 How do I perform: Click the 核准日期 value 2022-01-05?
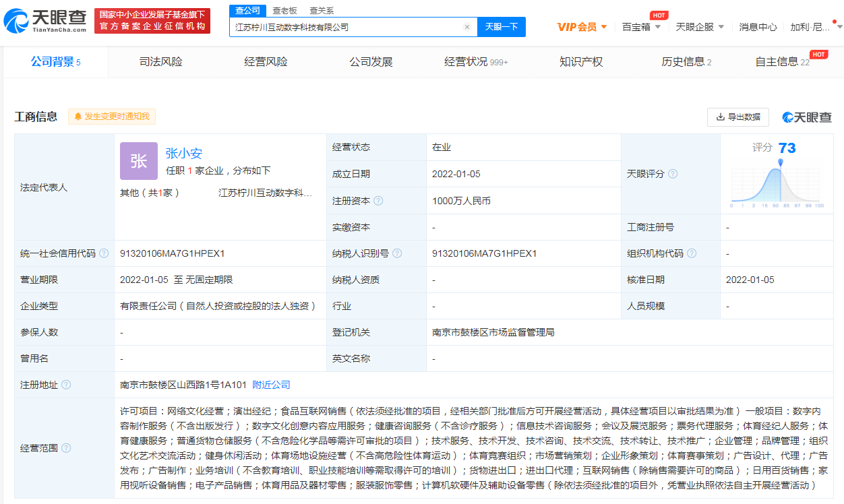click(x=750, y=280)
